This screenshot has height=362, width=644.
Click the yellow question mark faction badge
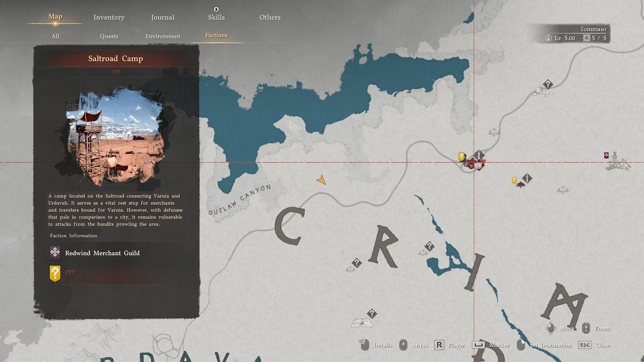55,273
